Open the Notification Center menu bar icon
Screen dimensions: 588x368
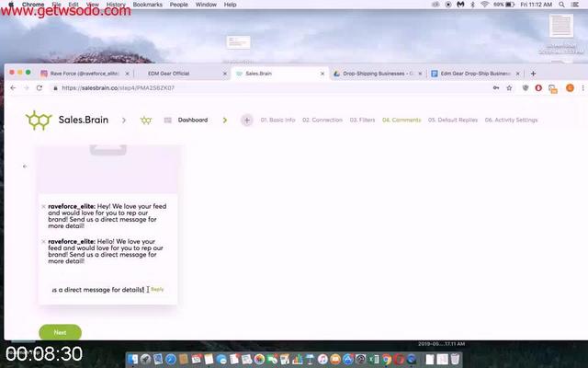(575, 5)
